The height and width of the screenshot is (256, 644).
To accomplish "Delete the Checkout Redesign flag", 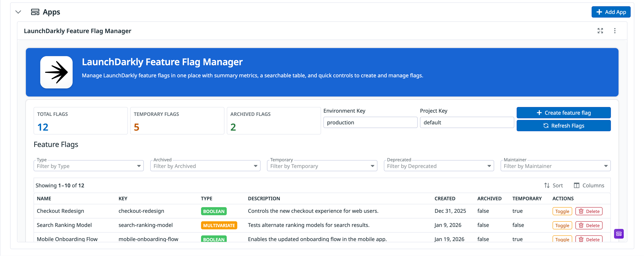I will pyautogui.click(x=589, y=211).
